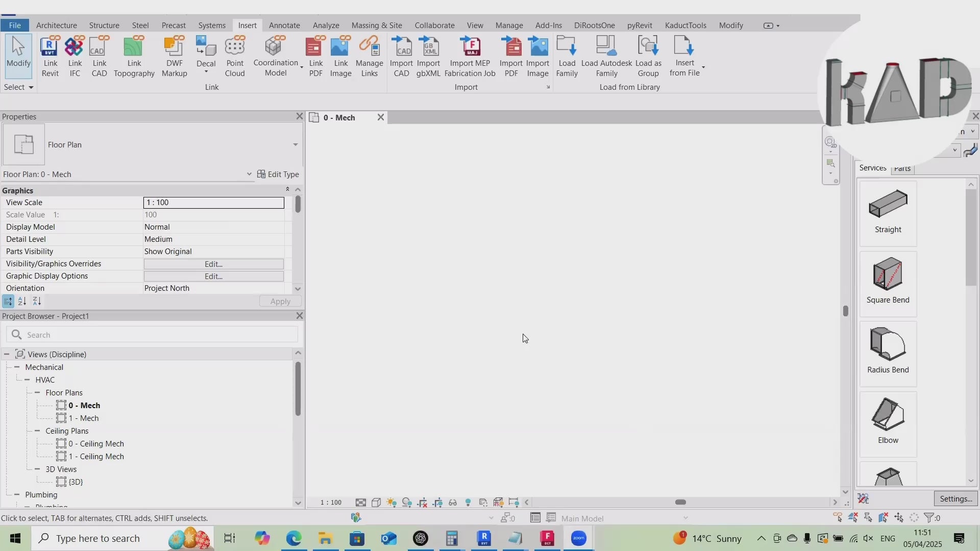This screenshot has width=980, height=551.
Task: Click the Import gbXML tool
Action: (x=428, y=56)
